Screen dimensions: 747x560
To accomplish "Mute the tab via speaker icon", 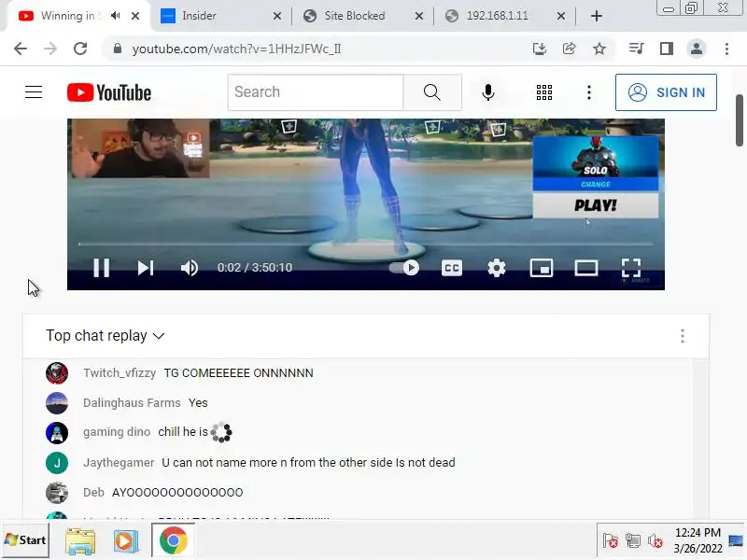I will pos(115,16).
